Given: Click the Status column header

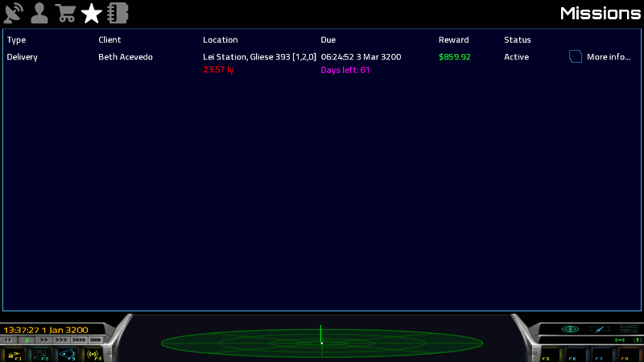Looking at the screenshot, I should point(518,39).
